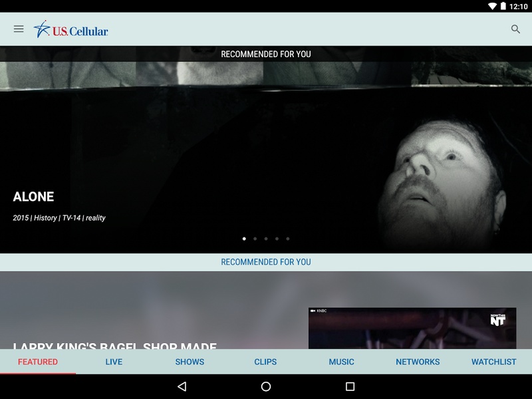View the Watchlist tab
532x399 pixels.
[493, 362]
